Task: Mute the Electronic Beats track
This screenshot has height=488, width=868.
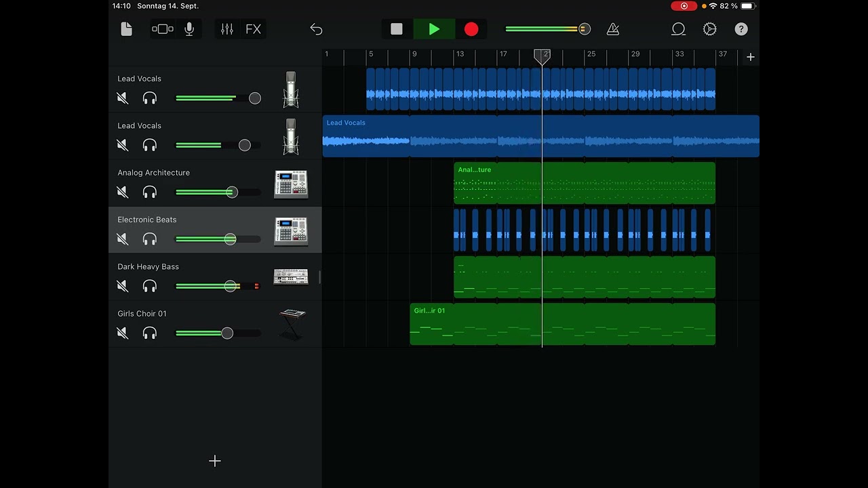Action: (x=123, y=239)
